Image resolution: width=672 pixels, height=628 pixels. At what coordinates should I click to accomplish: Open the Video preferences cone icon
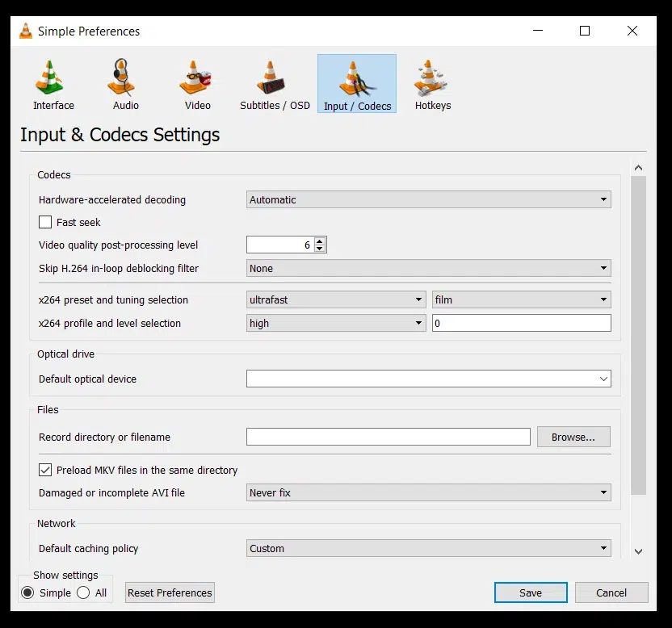pos(195,77)
